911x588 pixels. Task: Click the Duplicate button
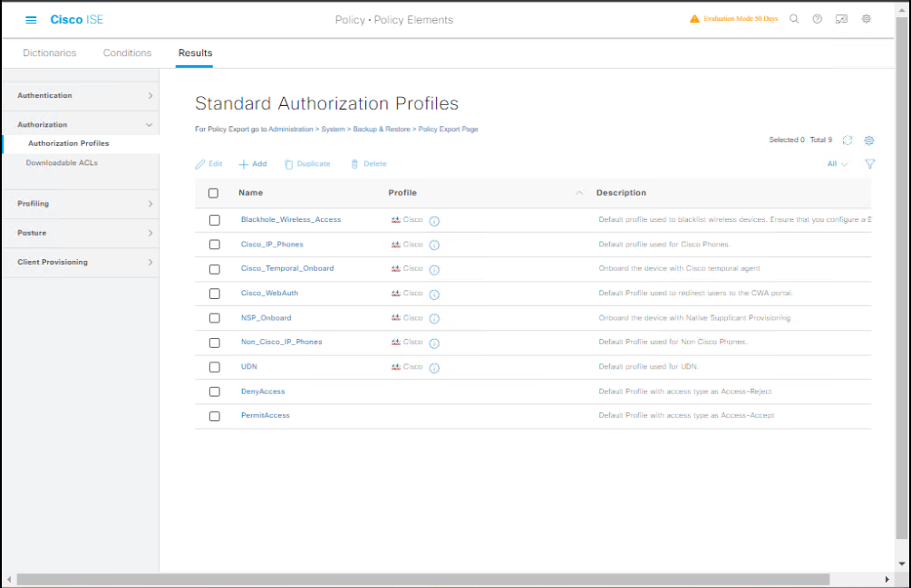pyautogui.click(x=307, y=164)
